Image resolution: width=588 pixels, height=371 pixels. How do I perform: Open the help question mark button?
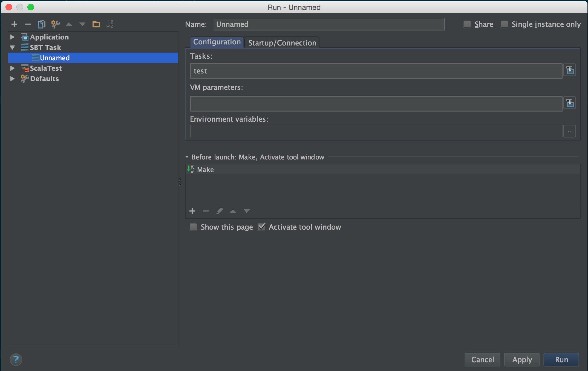(16, 359)
